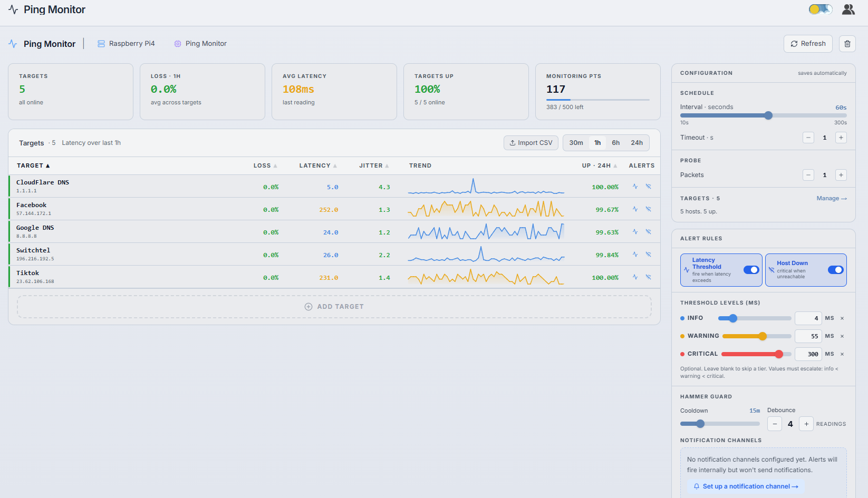Toggle latency alert for Tiktok row
The image size is (868, 498).
click(635, 277)
